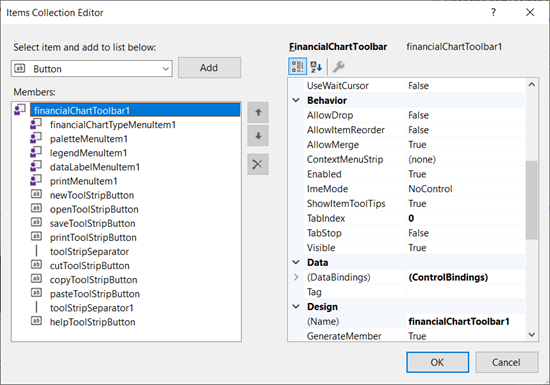
Task: Click the property grid vertical scrollbar thumb
Action: 532,200
